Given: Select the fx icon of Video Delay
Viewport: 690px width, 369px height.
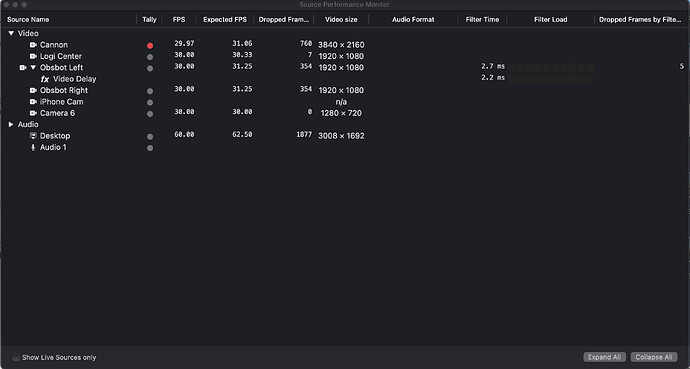Looking at the screenshot, I should click(x=45, y=79).
